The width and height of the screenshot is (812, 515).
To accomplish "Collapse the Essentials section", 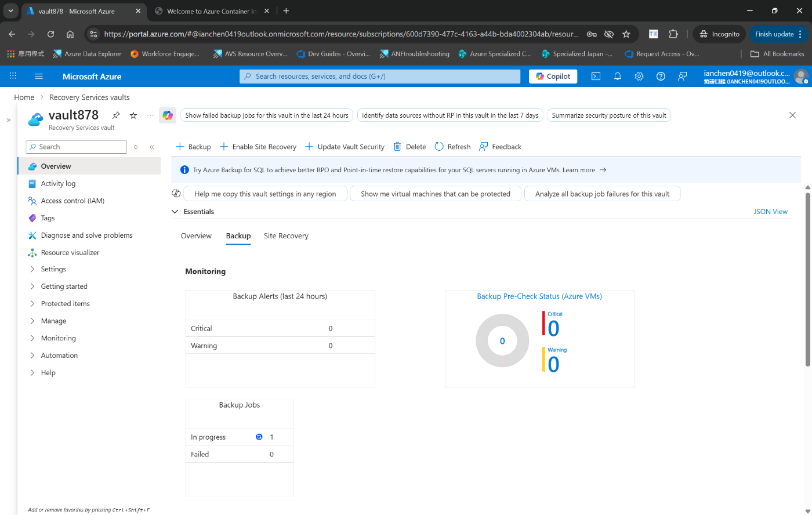I will click(175, 212).
